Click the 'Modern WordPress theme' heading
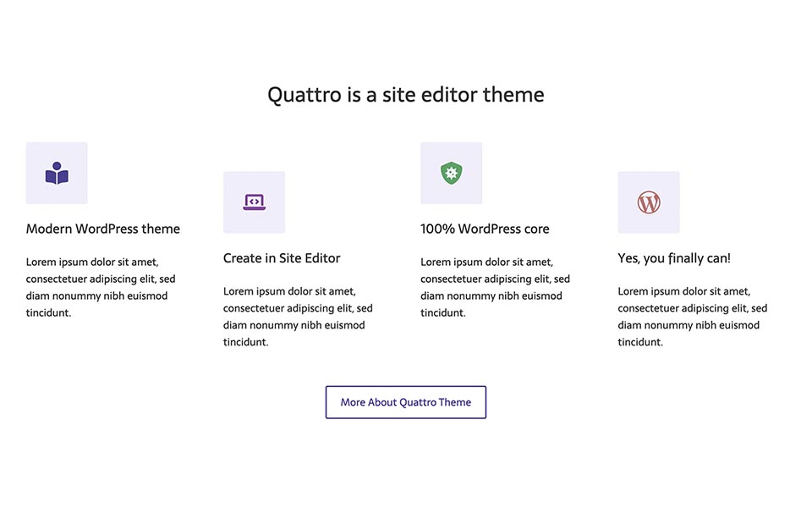812x508 pixels. pos(103,229)
